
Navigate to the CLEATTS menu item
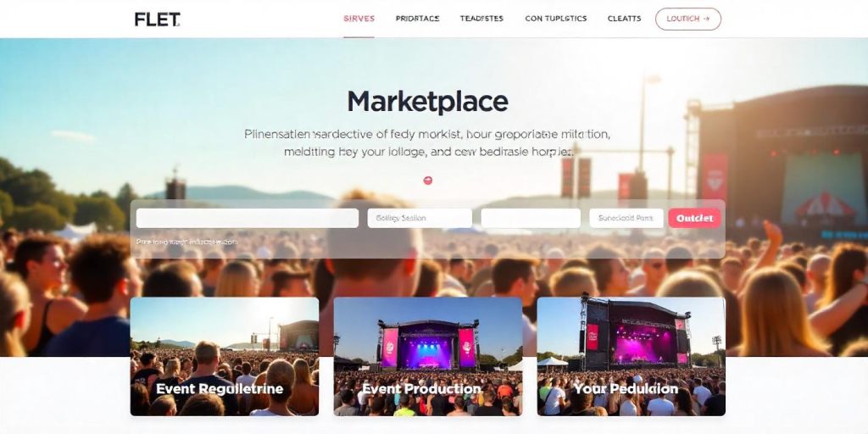point(624,19)
